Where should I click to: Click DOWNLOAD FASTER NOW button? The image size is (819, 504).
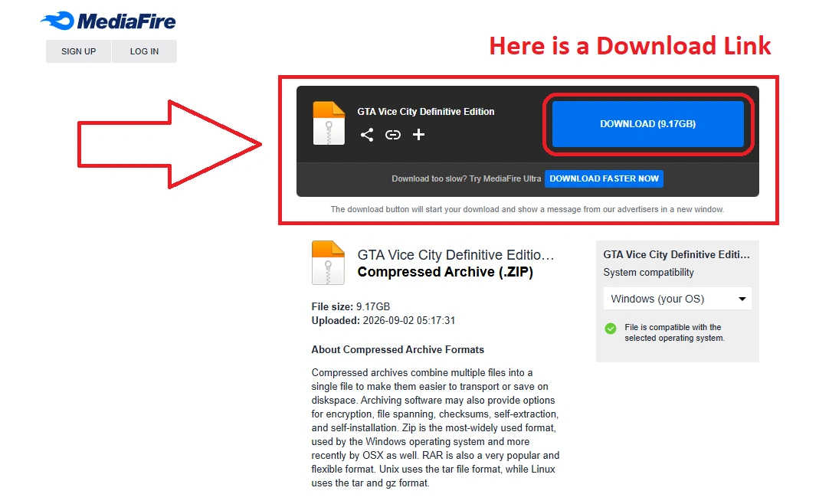pyautogui.click(x=604, y=178)
